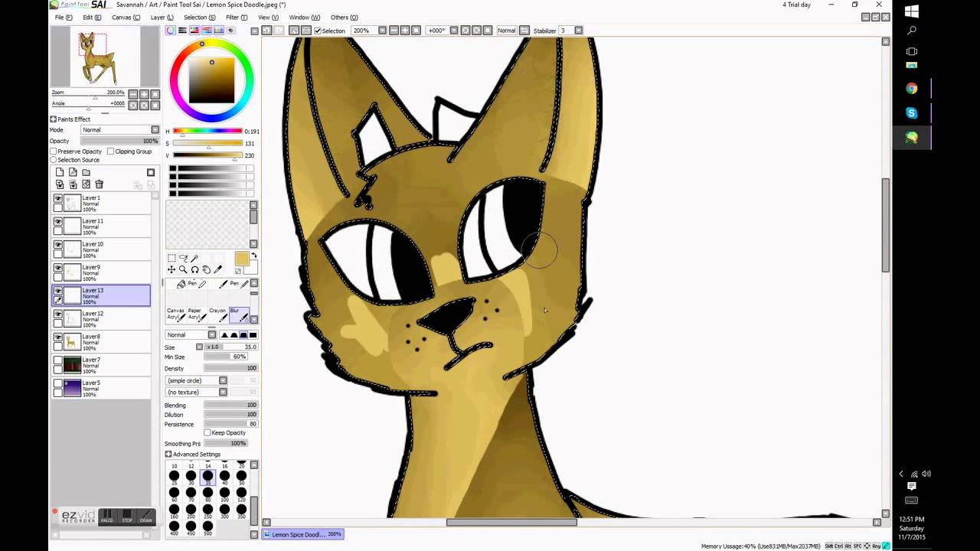Select the rectangular selection tool

[x=171, y=259]
